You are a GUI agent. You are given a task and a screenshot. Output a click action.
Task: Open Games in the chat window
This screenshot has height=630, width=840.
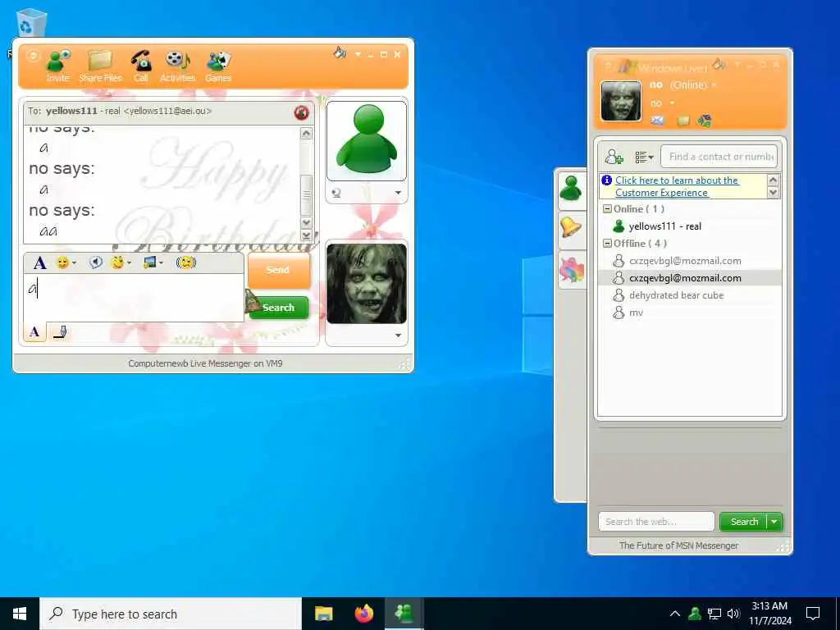tap(218, 61)
